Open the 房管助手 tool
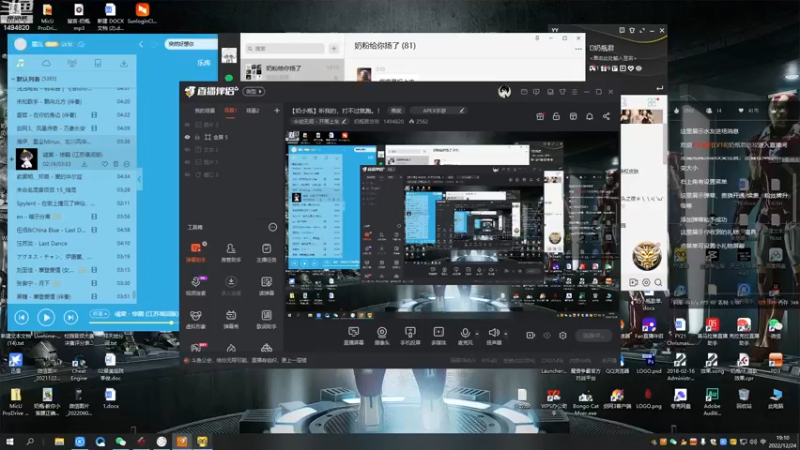The image size is (800, 450). tap(231, 252)
